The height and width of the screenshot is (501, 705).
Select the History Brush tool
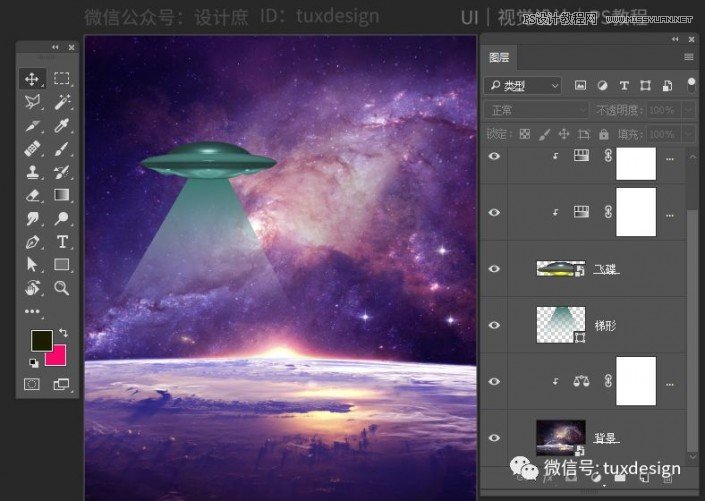tap(62, 172)
